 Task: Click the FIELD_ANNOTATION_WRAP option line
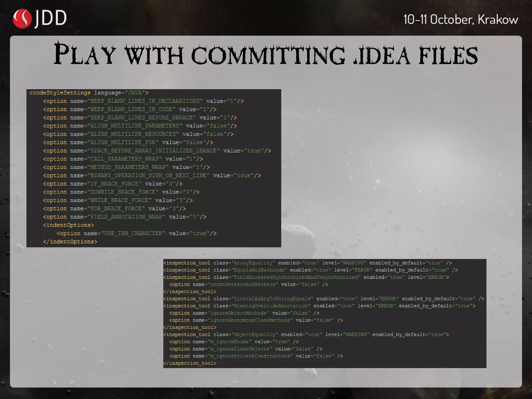click(125, 217)
